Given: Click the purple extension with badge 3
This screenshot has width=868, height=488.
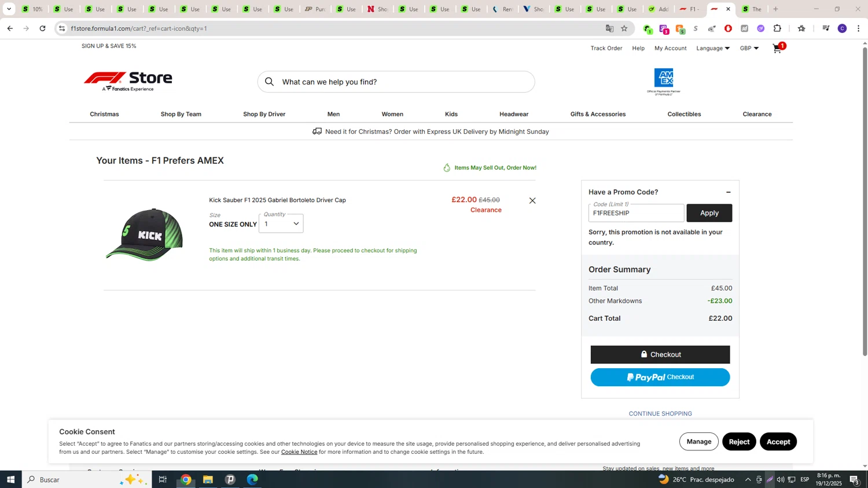Looking at the screenshot, I should [664, 29].
